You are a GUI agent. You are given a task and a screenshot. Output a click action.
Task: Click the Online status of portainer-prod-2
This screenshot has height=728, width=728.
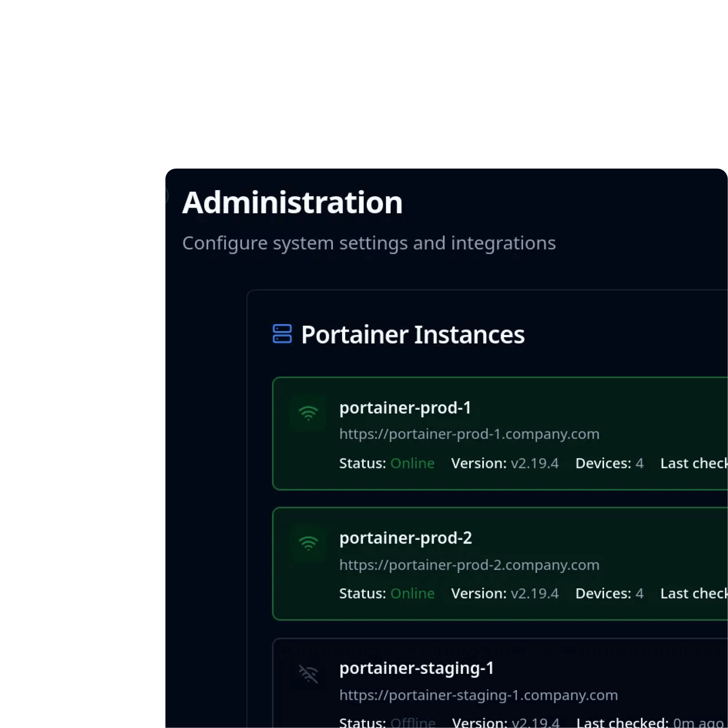pyautogui.click(x=412, y=594)
